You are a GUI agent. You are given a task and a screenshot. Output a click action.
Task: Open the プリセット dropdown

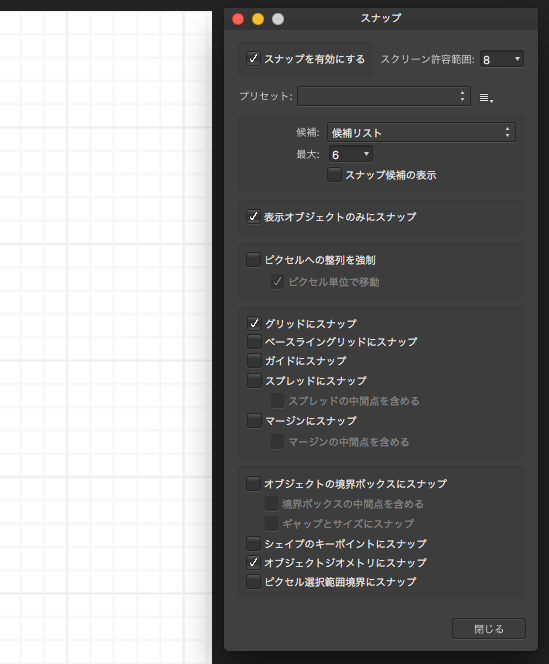(x=384, y=96)
